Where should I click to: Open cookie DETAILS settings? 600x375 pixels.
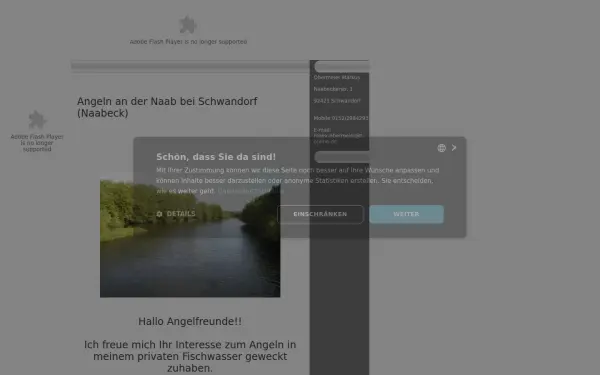coord(176,214)
